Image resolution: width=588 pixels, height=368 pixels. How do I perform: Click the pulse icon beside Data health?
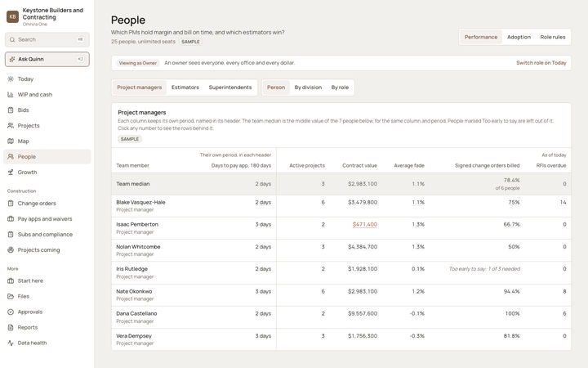tap(11, 343)
